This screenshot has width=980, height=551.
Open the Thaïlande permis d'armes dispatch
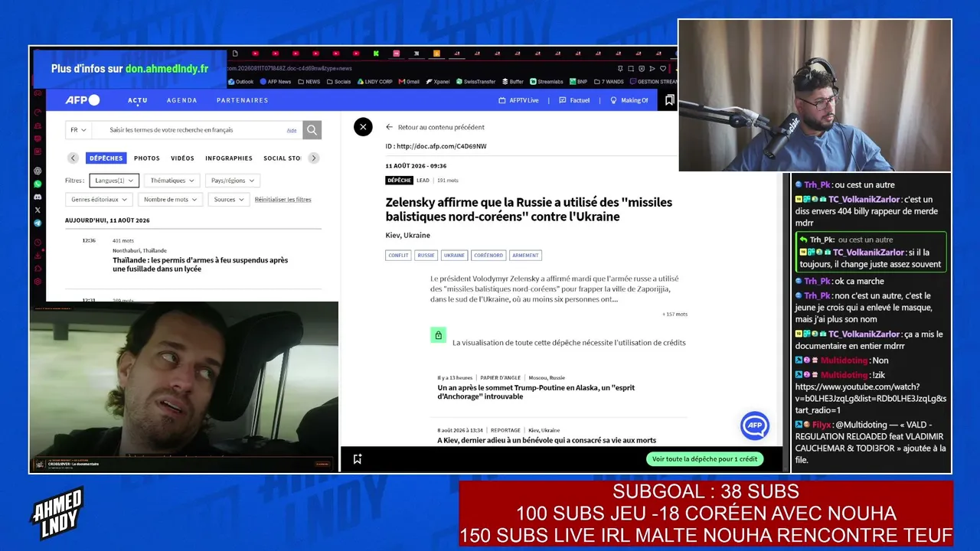[x=201, y=265]
